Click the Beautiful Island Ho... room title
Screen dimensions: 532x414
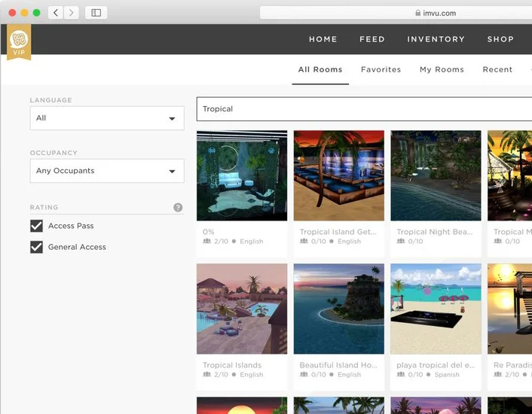(338, 365)
